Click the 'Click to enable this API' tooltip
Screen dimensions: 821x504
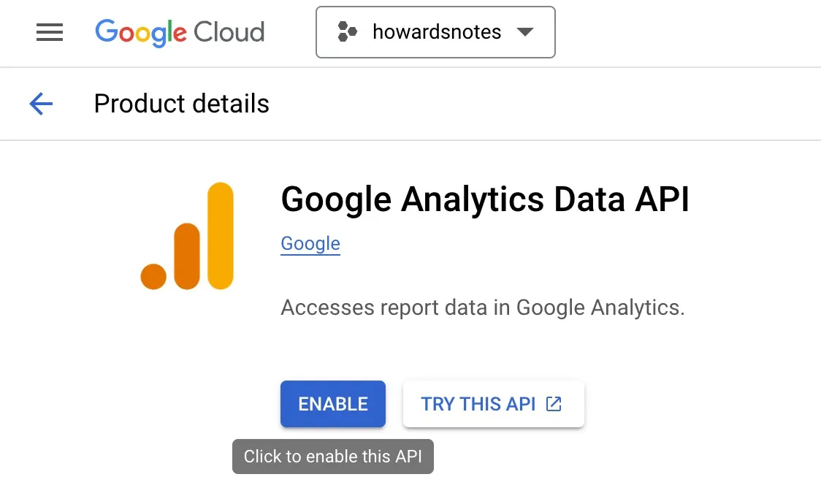[332, 456]
